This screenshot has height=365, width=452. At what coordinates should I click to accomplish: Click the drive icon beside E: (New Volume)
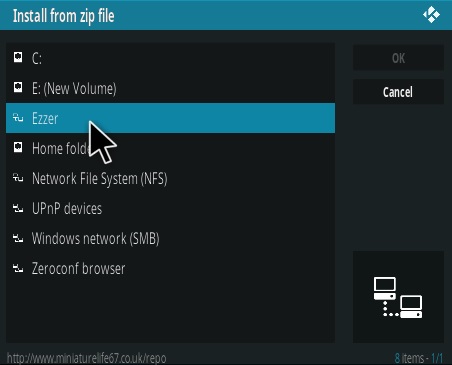18,87
